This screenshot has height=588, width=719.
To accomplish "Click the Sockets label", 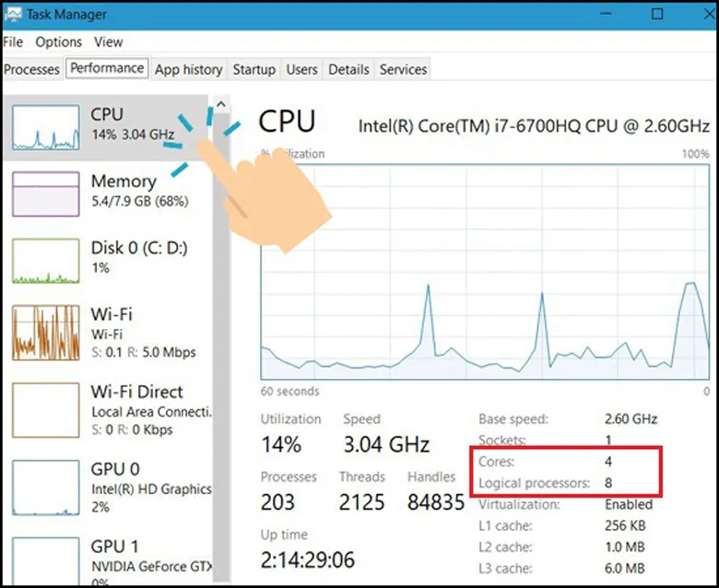I will click(502, 440).
